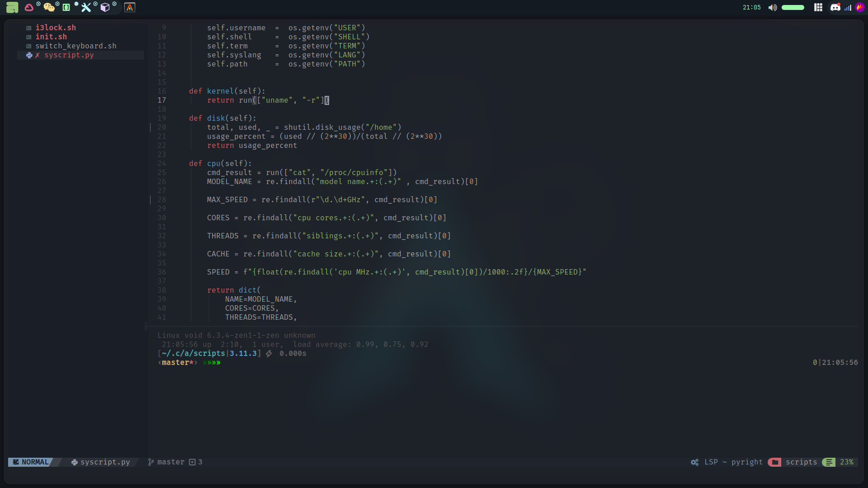The width and height of the screenshot is (868, 488).
Task: Click the CACHE assignment on line 34
Action: (x=329, y=254)
